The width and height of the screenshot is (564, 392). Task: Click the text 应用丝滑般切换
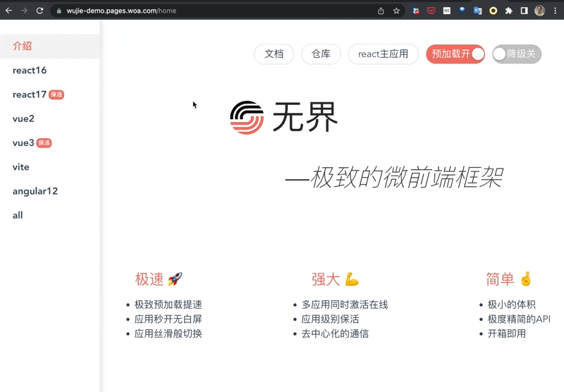click(168, 333)
